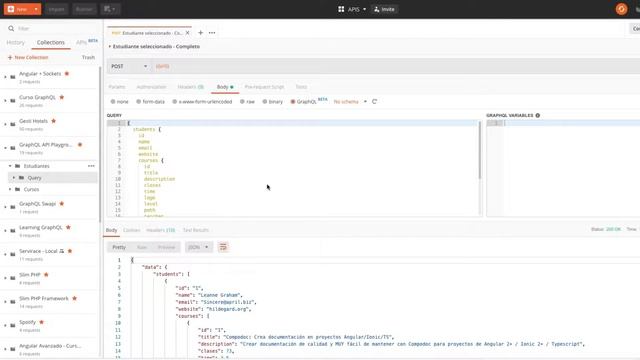Open the Authorization tab
This screenshot has width=640, height=360.
click(151, 87)
